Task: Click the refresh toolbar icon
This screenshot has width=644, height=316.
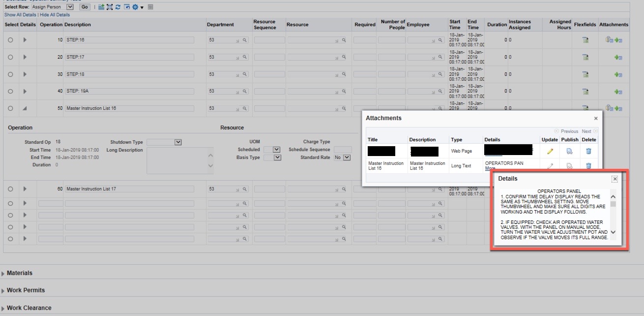Action: (118, 7)
